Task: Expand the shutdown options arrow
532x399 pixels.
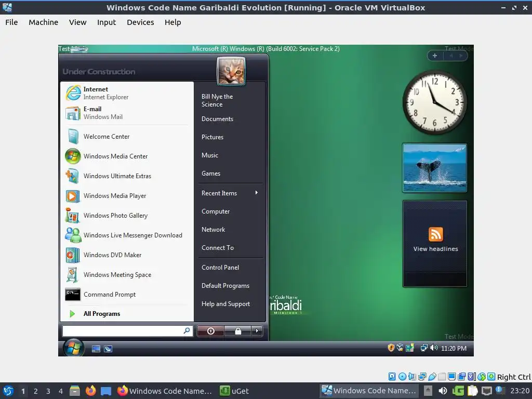Action: coord(257,331)
